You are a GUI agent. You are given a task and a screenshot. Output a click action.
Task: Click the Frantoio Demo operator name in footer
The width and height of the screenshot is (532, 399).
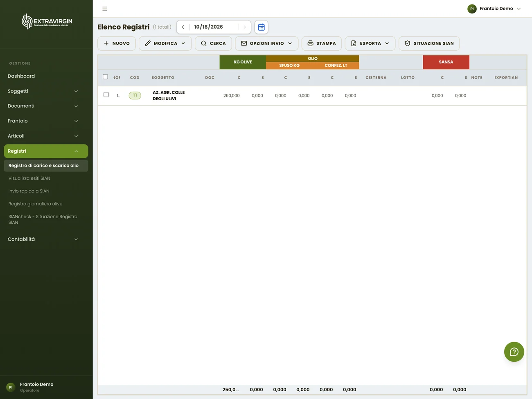(x=37, y=384)
